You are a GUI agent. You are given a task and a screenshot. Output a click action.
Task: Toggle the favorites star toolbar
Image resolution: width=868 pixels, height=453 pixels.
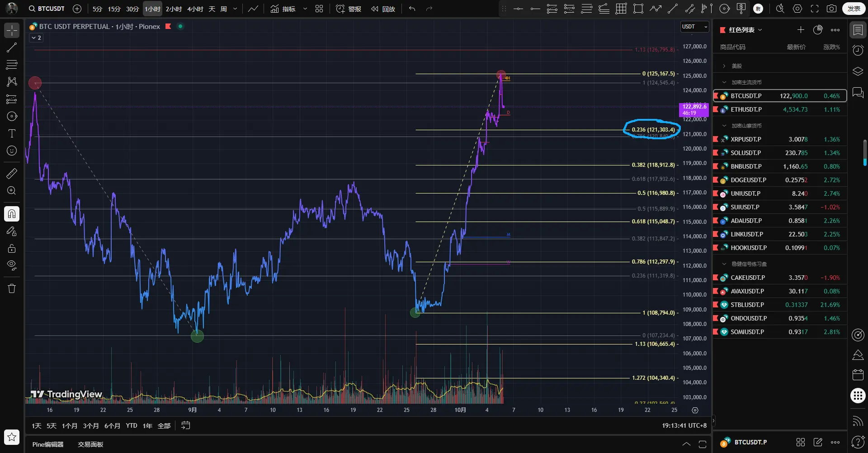pos(12,437)
